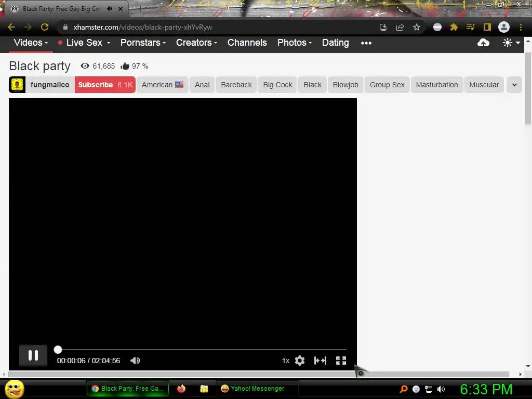Click the install app icon in address bar
Image resolution: width=532 pixels, height=399 pixels.
click(383, 27)
